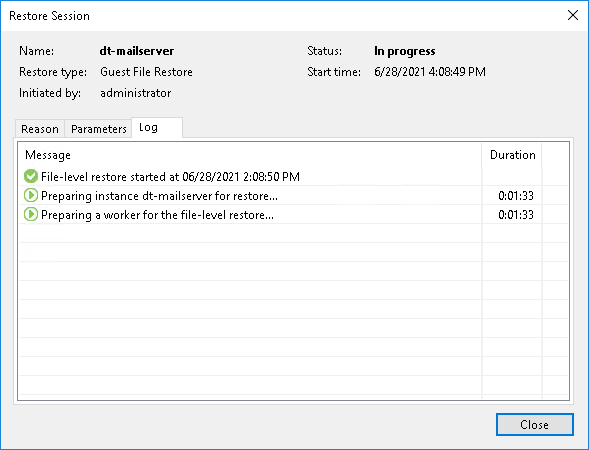
Task: Click the 0:01:33 duration of Preparing instance
Action: point(516,196)
